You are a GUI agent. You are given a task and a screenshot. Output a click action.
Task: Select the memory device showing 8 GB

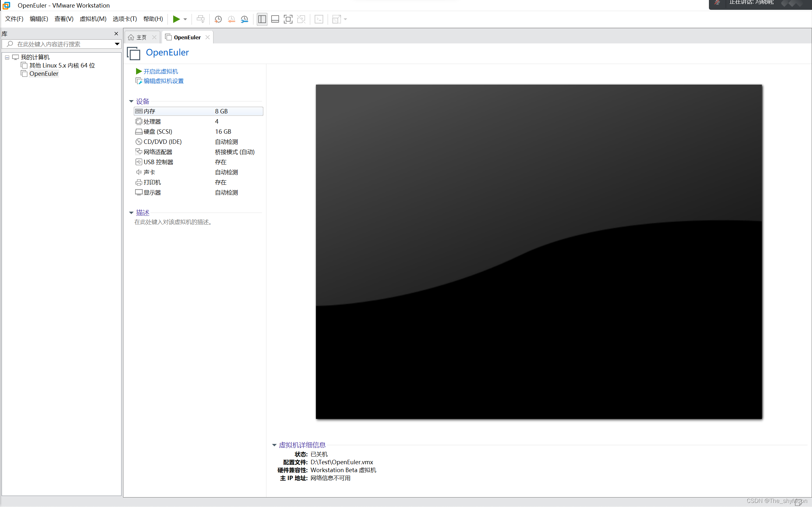(198, 111)
